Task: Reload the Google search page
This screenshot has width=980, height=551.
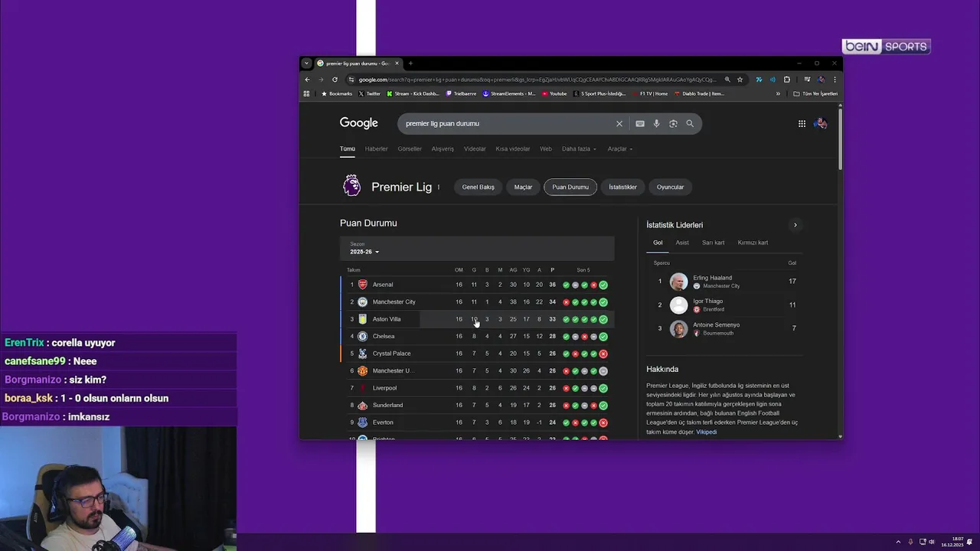Action: (x=335, y=80)
